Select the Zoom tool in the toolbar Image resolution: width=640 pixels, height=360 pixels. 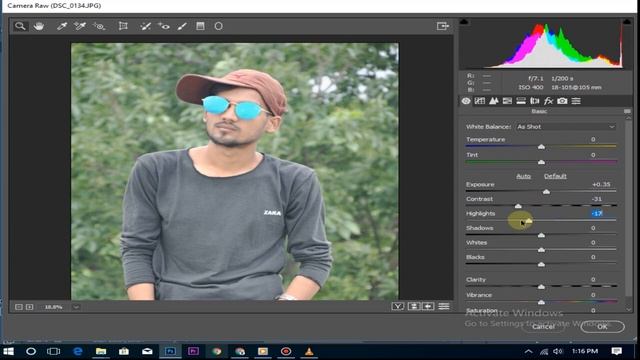20,26
